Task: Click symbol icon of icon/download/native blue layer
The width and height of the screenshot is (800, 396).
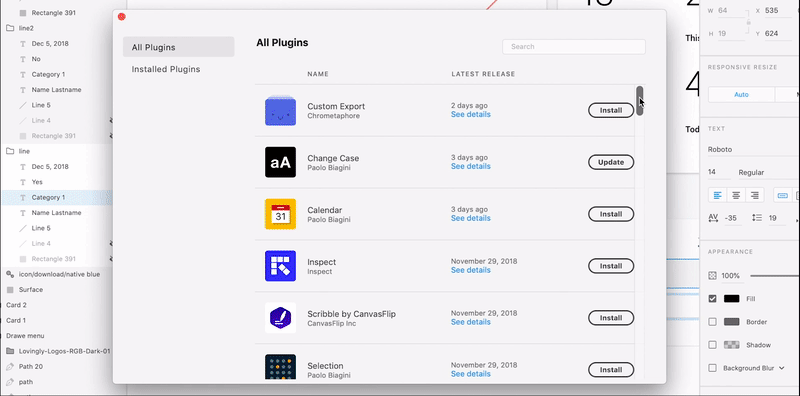Action: (x=10, y=274)
